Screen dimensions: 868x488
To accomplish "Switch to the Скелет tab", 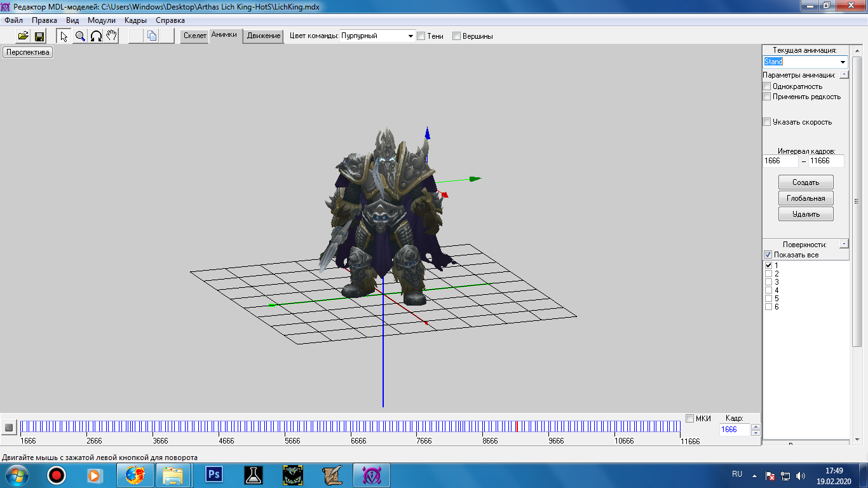I will click(x=194, y=36).
